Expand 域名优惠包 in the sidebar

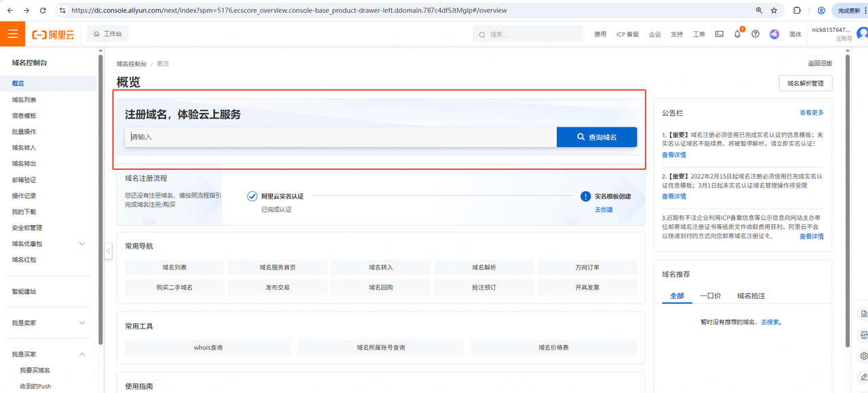pyautogui.click(x=82, y=244)
